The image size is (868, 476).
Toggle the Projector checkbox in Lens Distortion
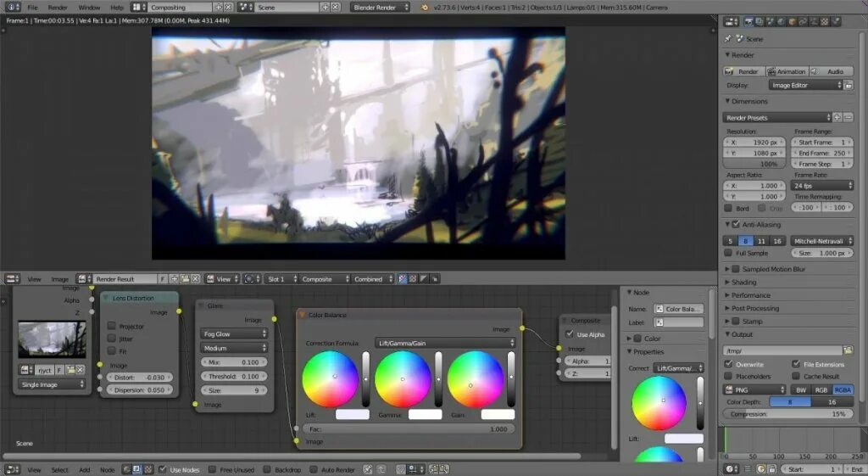(x=112, y=326)
